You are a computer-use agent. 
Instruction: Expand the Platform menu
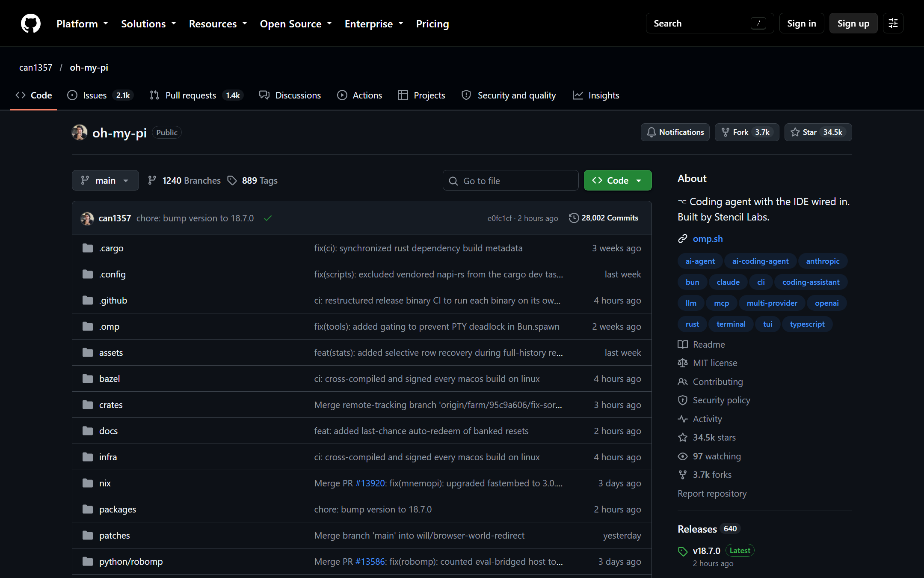pyautogui.click(x=82, y=24)
